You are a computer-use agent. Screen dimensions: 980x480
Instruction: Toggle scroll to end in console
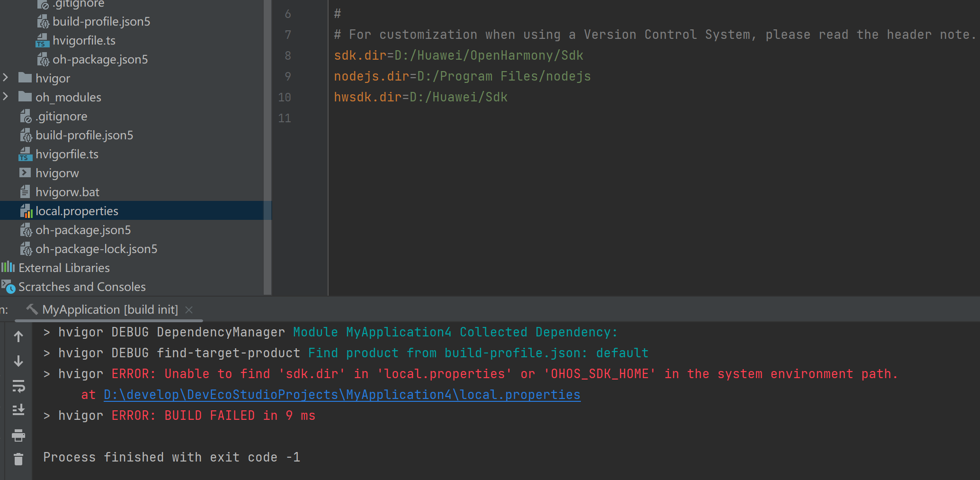coord(18,409)
